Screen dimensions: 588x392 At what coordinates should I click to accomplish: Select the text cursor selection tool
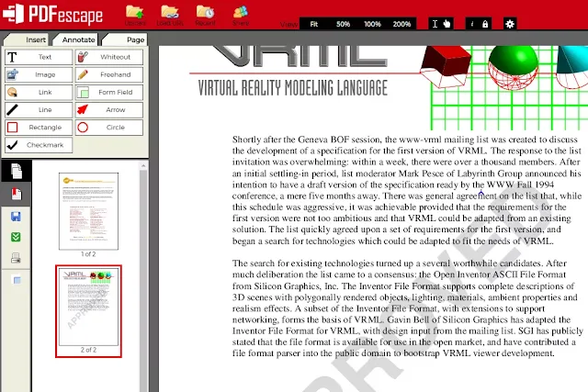[x=435, y=24]
